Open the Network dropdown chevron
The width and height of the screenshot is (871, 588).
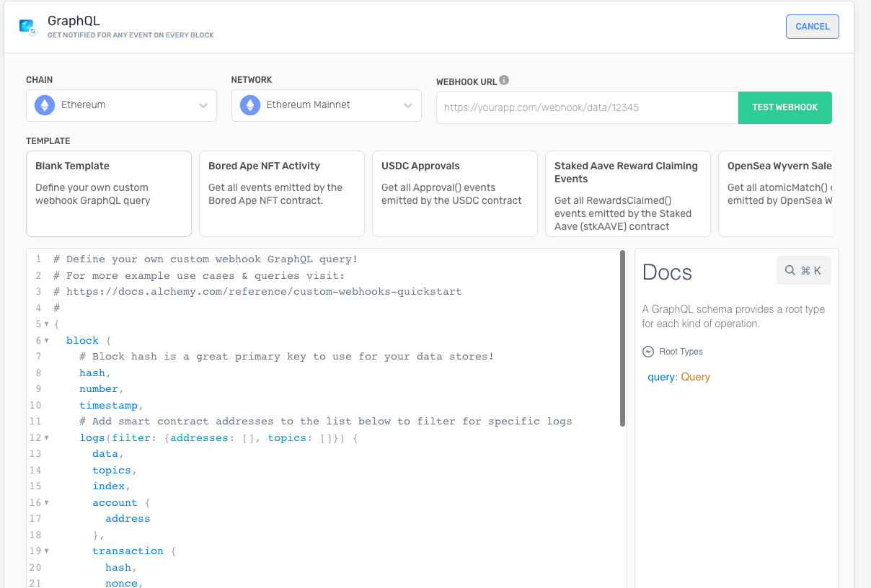408,105
